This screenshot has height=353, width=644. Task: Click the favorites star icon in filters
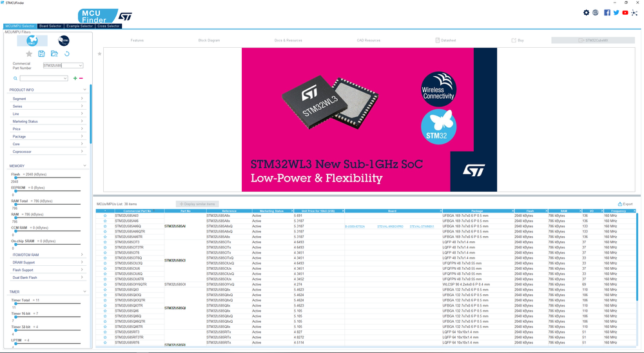(x=29, y=54)
